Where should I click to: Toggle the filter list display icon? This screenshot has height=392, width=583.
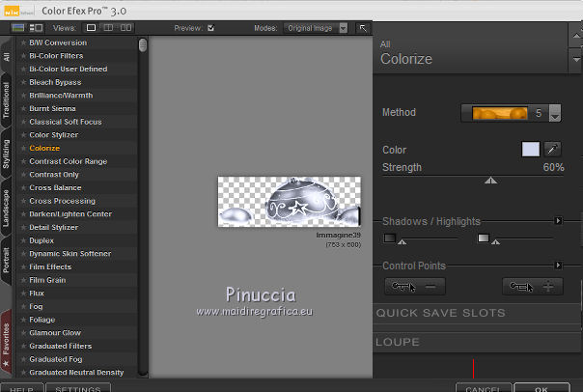[17, 28]
